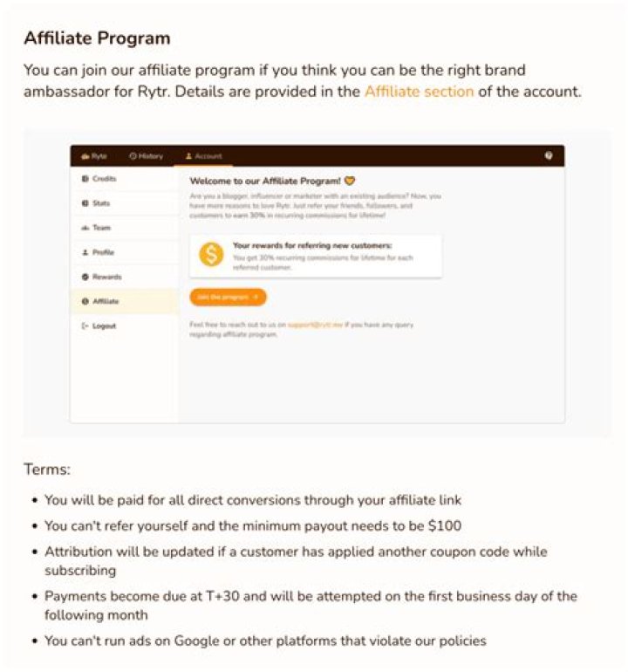Click the Credits icon in the sidebar
Screen dimensions: 628x672
point(85,179)
